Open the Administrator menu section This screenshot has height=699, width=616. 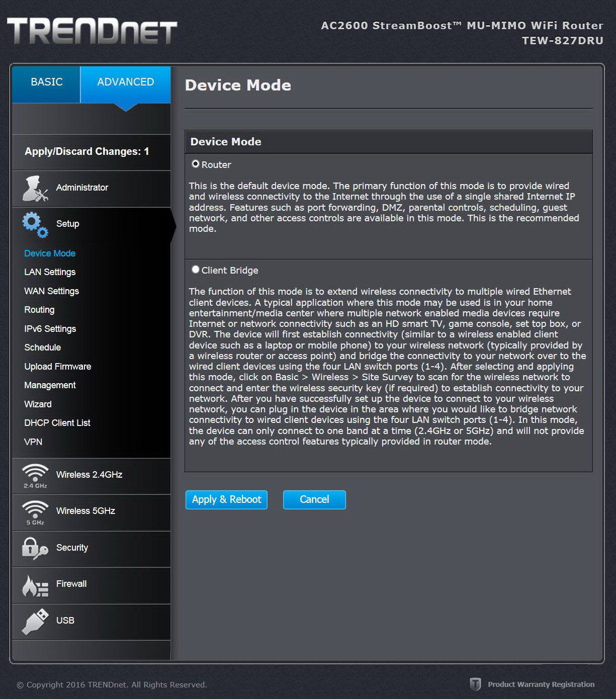click(92, 189)
